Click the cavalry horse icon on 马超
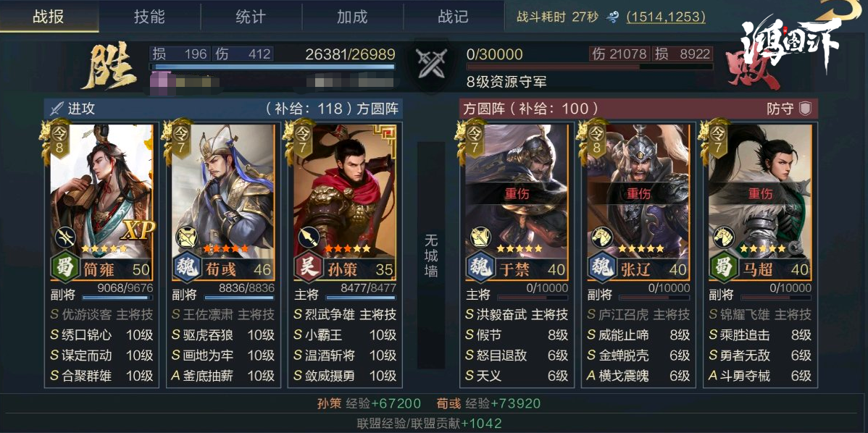 tap(724, 237)
